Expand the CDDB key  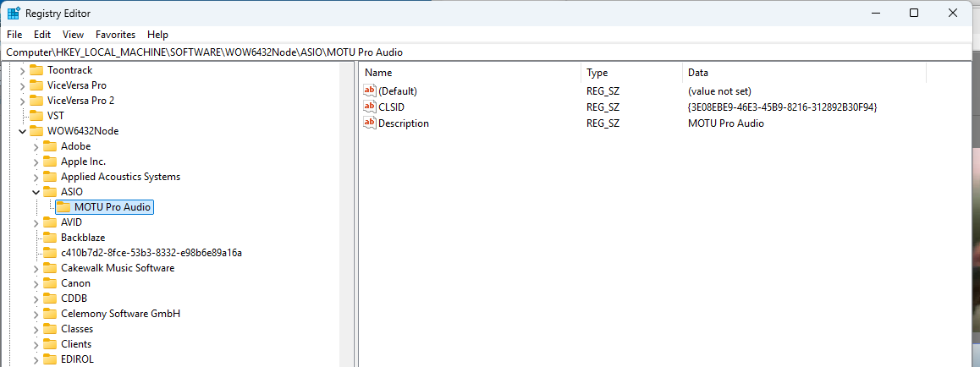click(36, 299)
